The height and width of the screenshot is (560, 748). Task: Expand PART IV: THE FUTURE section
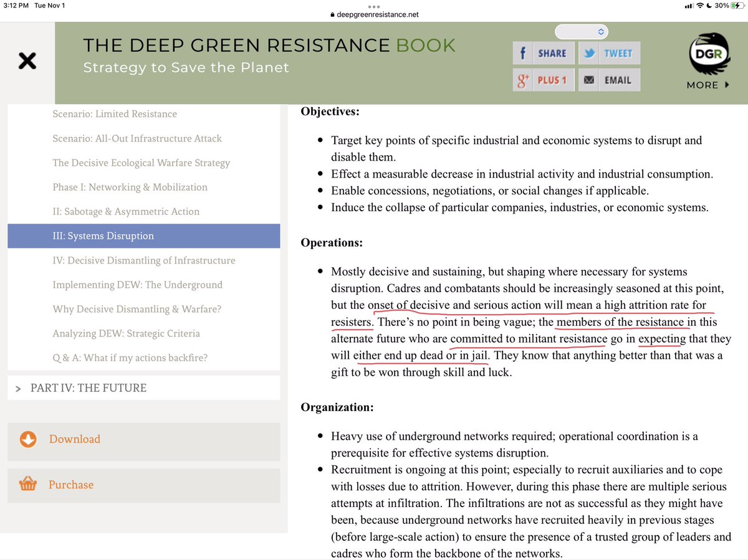(88, 388)
